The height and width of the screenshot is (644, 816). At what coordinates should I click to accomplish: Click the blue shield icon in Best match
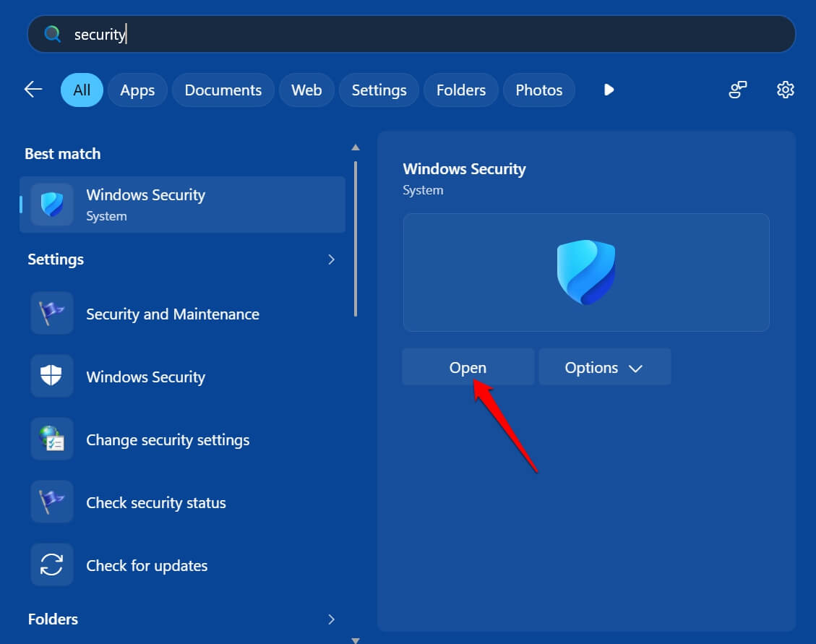click(52, 204)
